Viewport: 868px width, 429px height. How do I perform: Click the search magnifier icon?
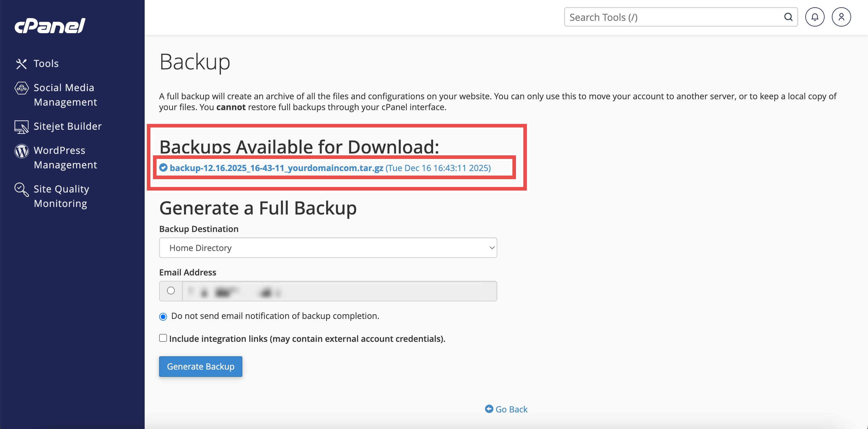tap(788, 17)
